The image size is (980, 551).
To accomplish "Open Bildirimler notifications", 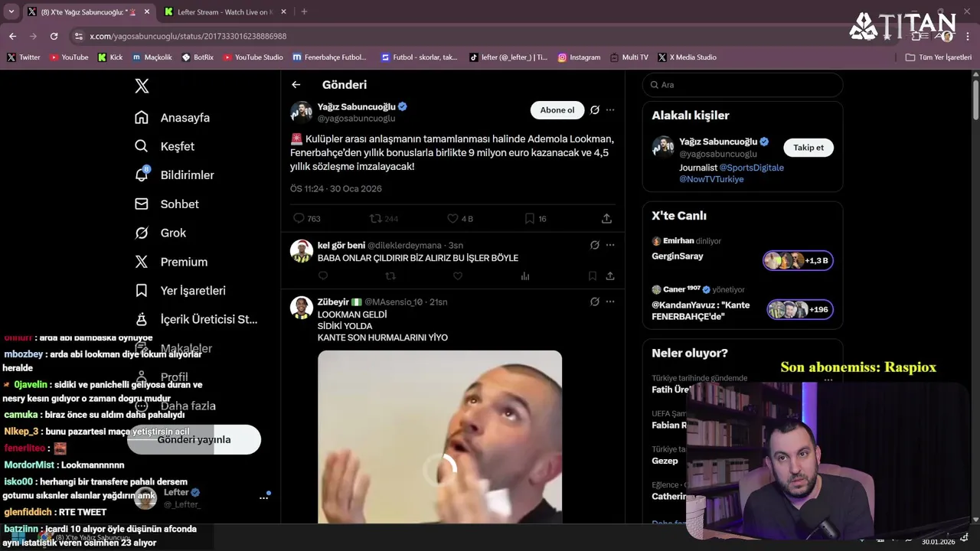I will (x=175, y=175).
